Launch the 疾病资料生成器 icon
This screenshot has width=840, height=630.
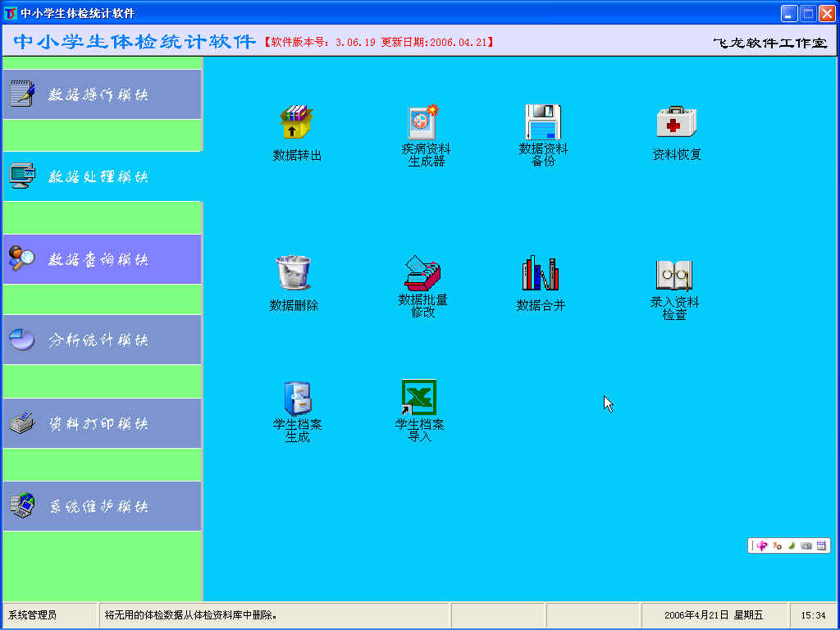tap(424, 122)
